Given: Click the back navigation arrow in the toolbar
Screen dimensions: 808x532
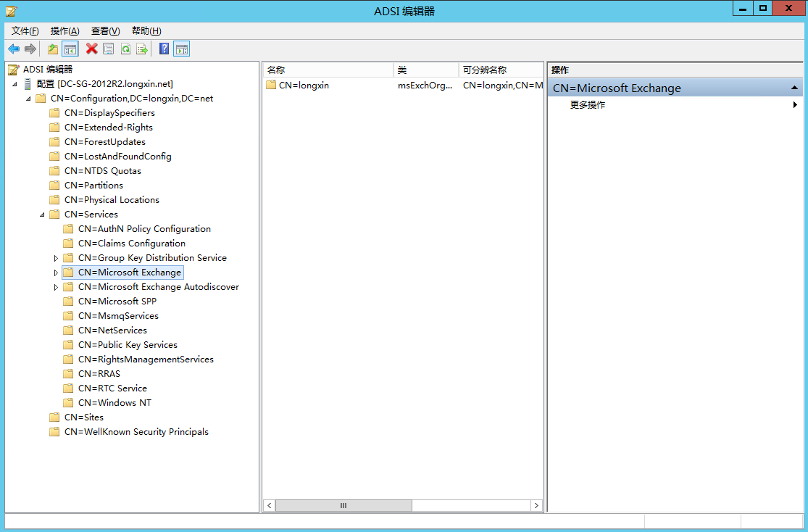Looking at the screenshot, I should click(x=14, y=49).
